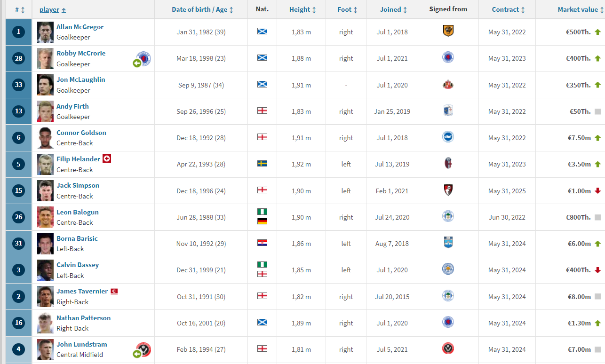
Task: Click Leon Balogun's portrait thumbnail
Action: (46, 217)
